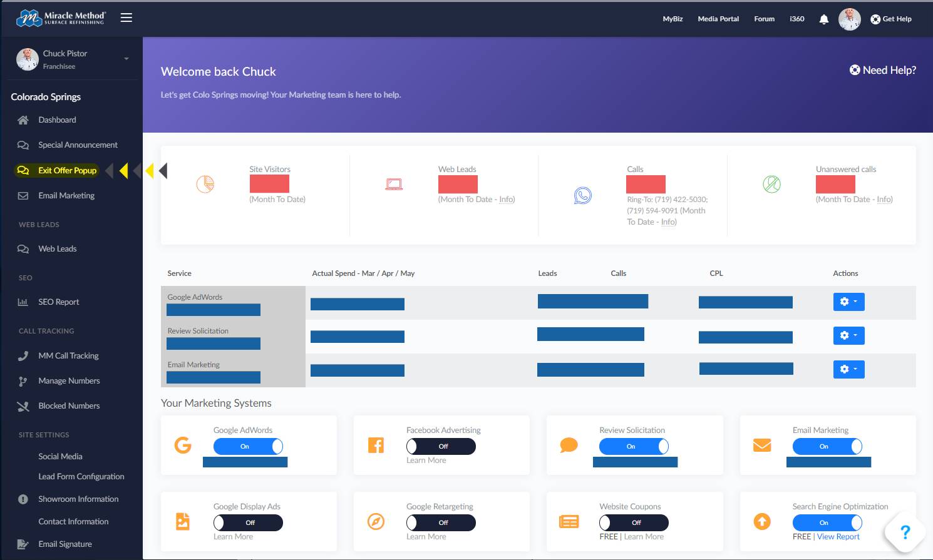Select Exit Offer Popup sidebar item
933x560 pixels.
click(x=67, y=170)
